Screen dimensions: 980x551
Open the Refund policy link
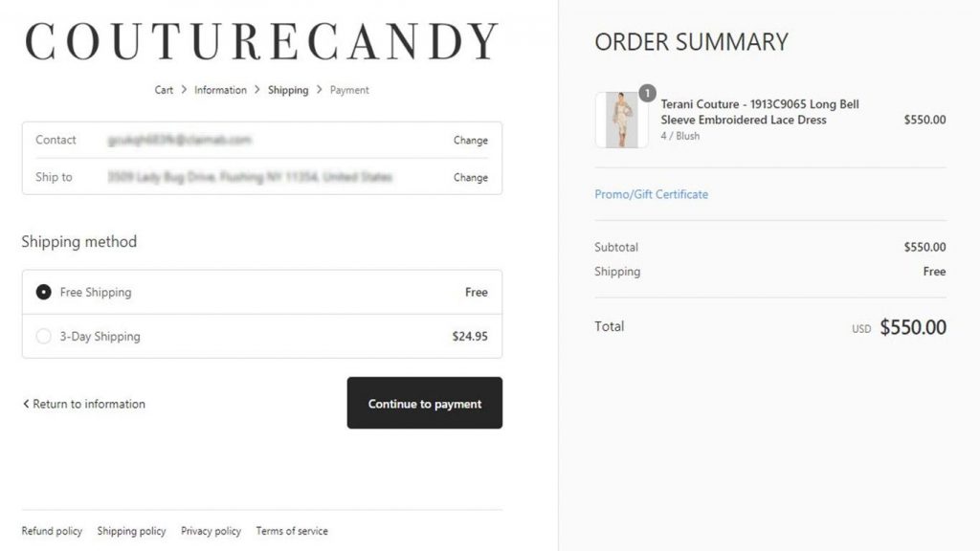[x=52, y=531]
